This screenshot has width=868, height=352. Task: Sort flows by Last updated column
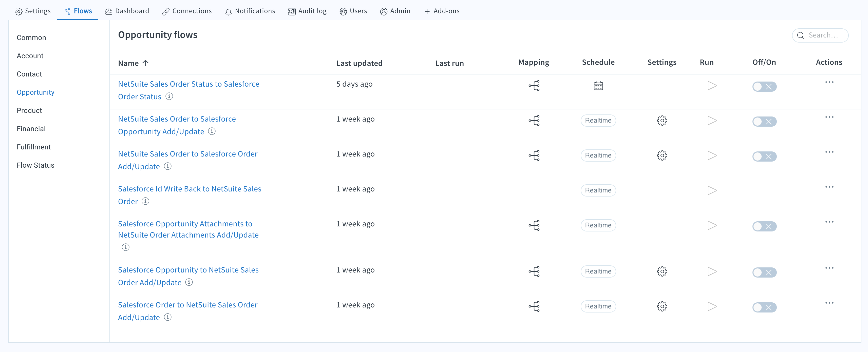pyautogui.click(x=359, y=63)
